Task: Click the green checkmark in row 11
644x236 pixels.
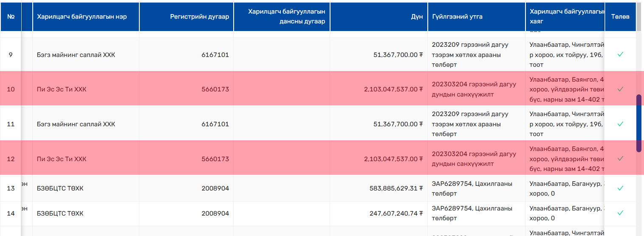Action: (x=620, y=124)
